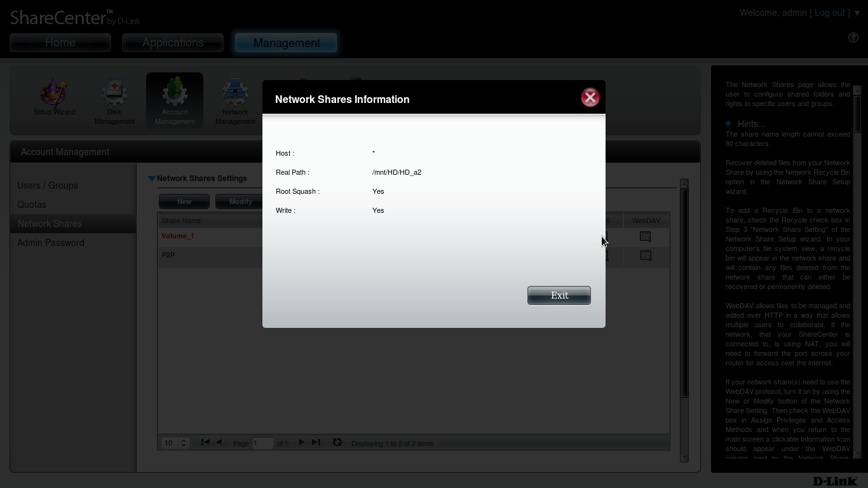
Task: Go to the last page of shares
Action: click(316, 442)
